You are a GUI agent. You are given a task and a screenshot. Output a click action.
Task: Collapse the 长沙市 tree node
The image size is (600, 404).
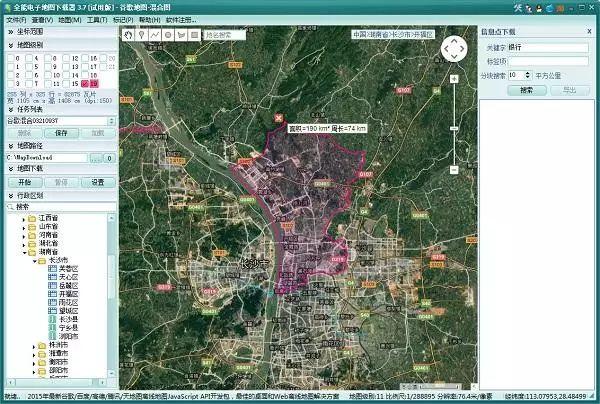click(35, 259)
